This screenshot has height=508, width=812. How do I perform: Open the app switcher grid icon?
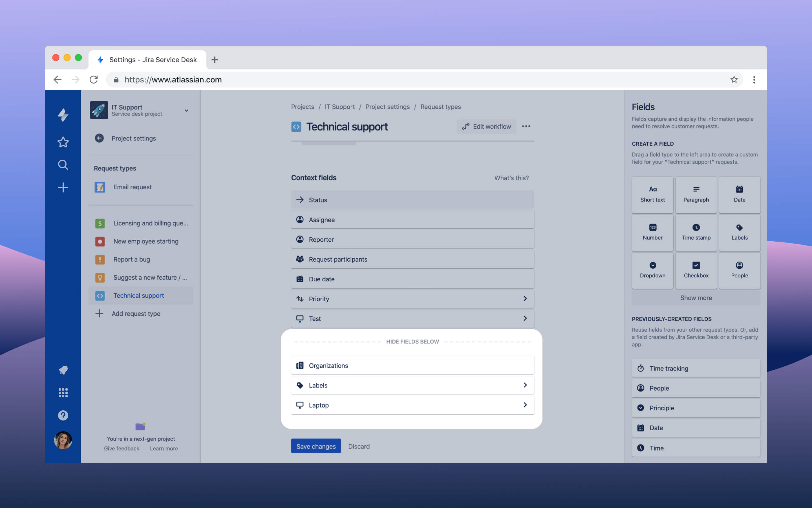[63, 393]
